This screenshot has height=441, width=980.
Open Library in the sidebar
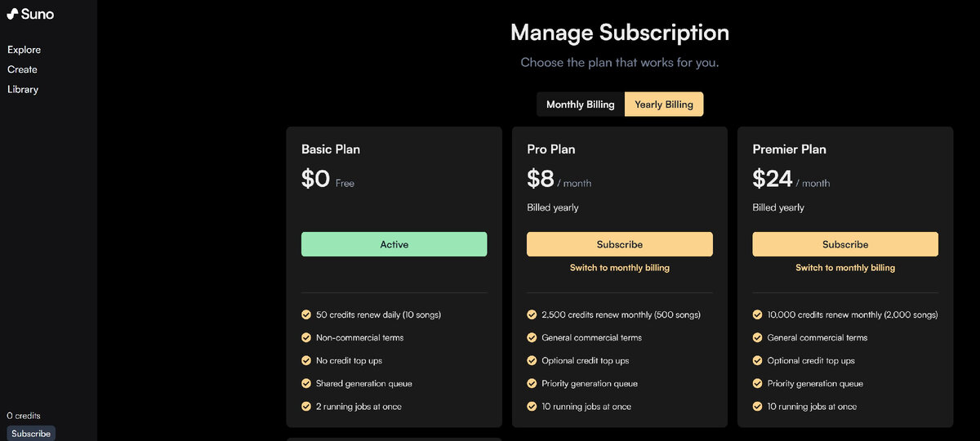[23, 89]
